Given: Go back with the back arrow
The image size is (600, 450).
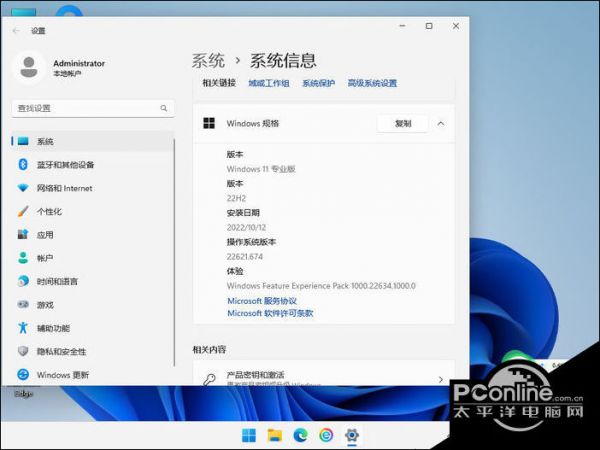Looking at the screenshot, I should click(x=16, y=31).
